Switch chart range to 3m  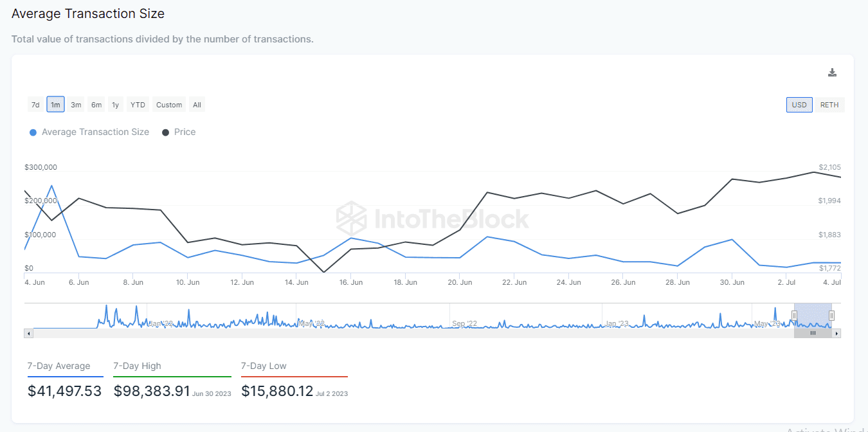[x=76, y=105]
